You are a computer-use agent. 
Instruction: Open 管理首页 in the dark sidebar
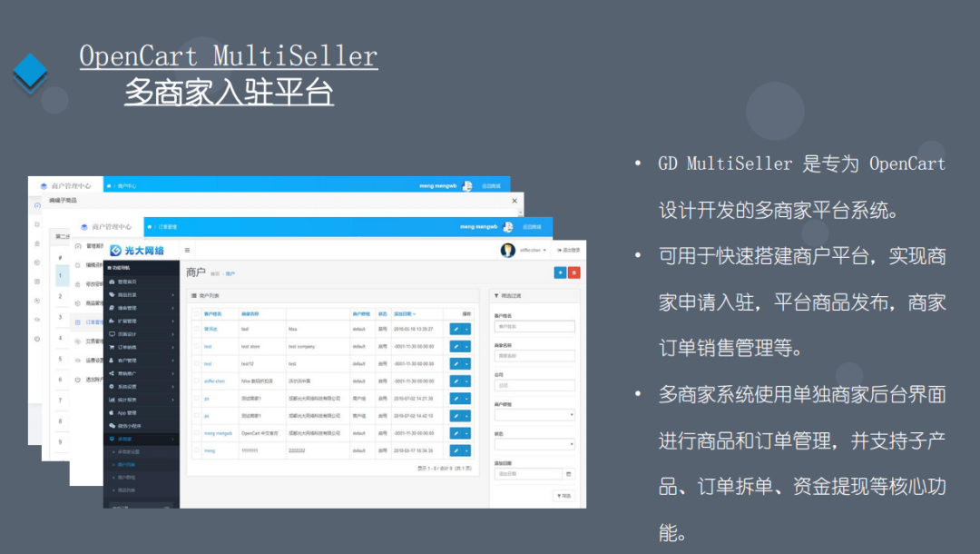pyautogui.click(x=142, y=282)
